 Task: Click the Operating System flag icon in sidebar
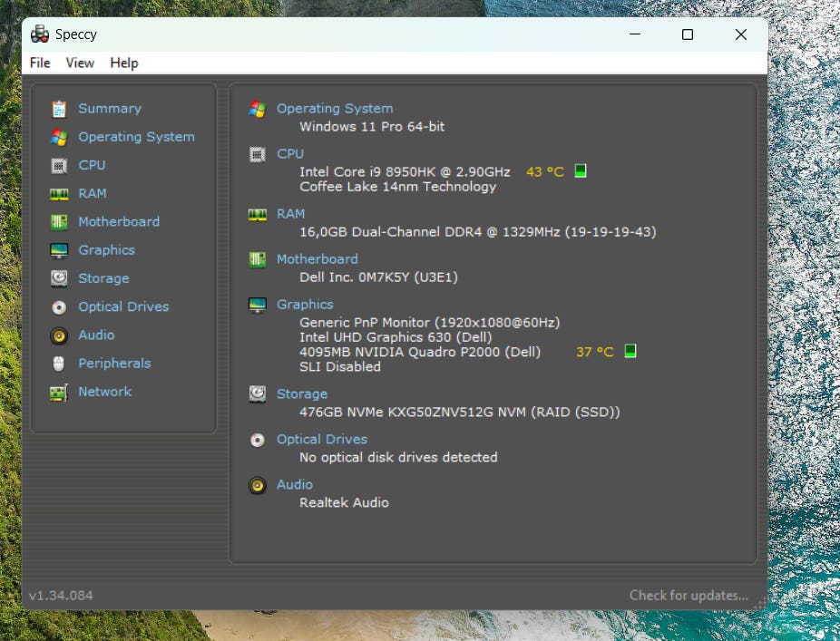(59, 137)
